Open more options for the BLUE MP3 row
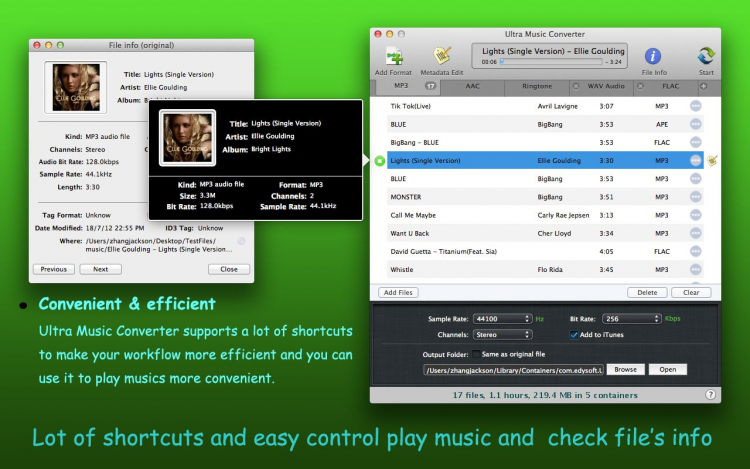750x469 pixels. (x=695, y=179)
